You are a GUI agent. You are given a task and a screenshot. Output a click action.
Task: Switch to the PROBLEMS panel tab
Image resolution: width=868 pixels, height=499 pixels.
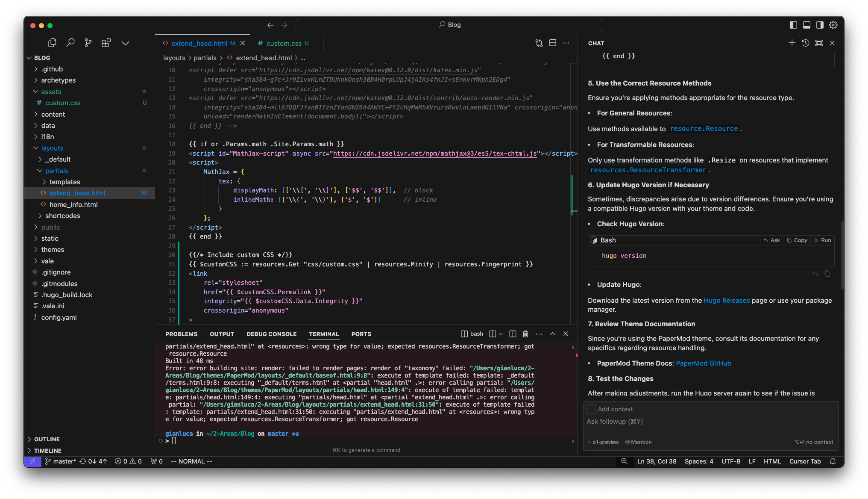coord(181,334)
